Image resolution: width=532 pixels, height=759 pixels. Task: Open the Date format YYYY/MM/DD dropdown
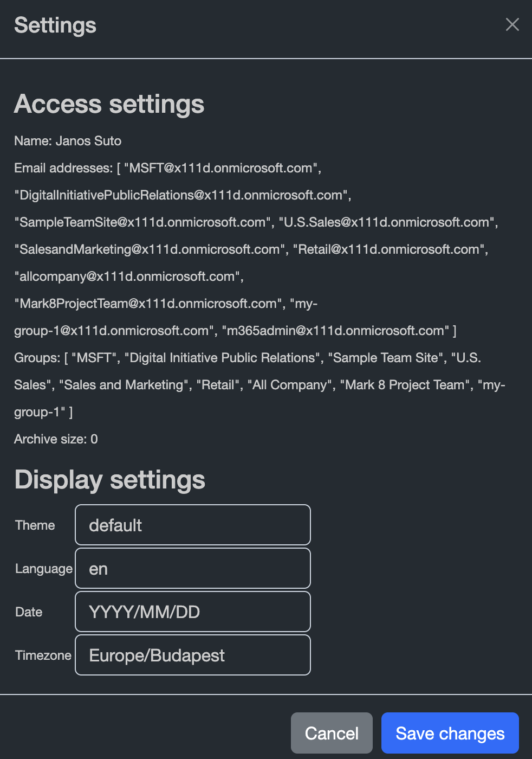coord(192,612)
